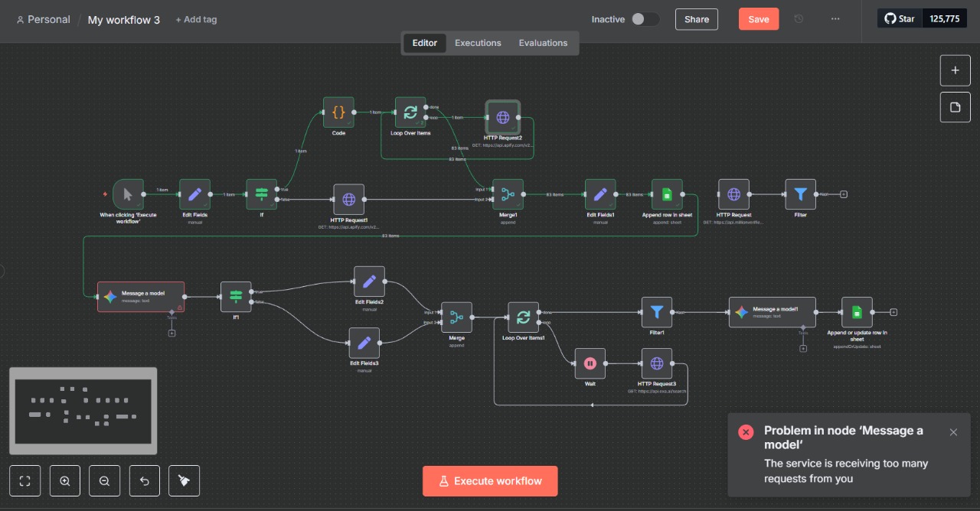Open the Filter node at top right
Viewport: 980px width, 511px height.
pos(800,194)
